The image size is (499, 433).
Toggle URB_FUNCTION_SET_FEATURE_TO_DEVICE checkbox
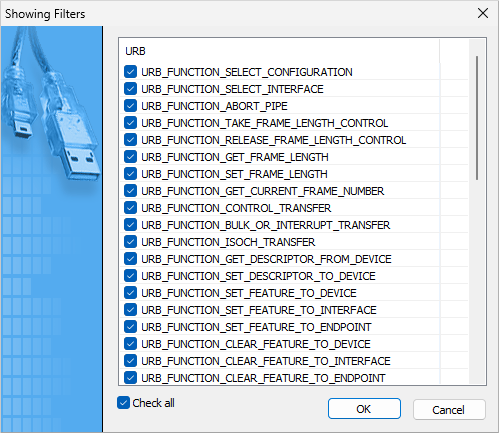130,293
